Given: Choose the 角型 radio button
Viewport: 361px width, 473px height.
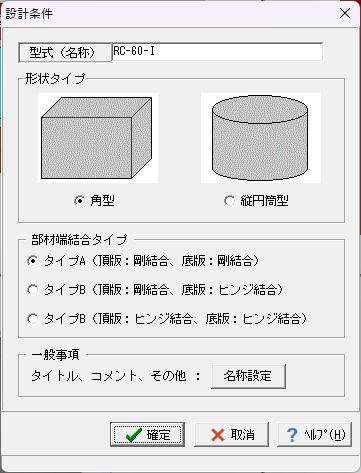Looking at the screenshot, I should pos(79,201).
